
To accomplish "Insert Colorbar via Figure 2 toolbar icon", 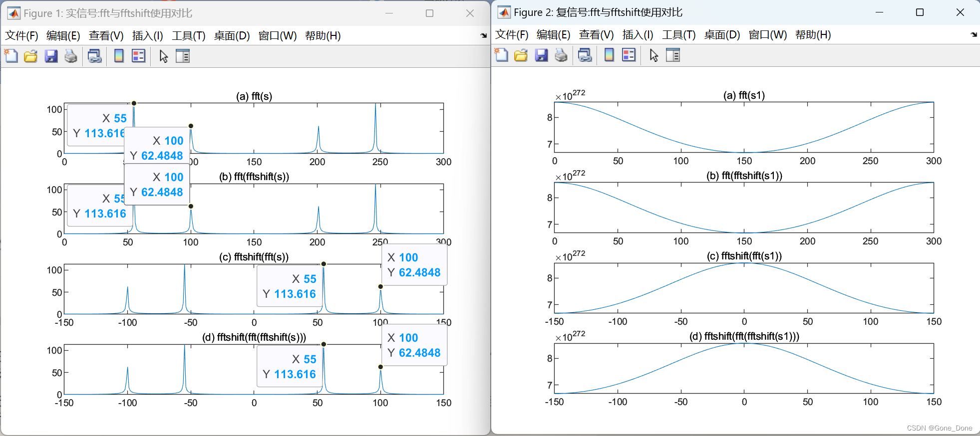I will pos(609,55).
